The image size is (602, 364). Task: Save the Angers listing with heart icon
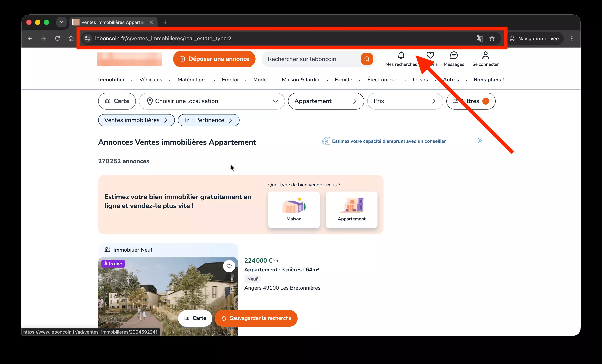click(229, 266)
